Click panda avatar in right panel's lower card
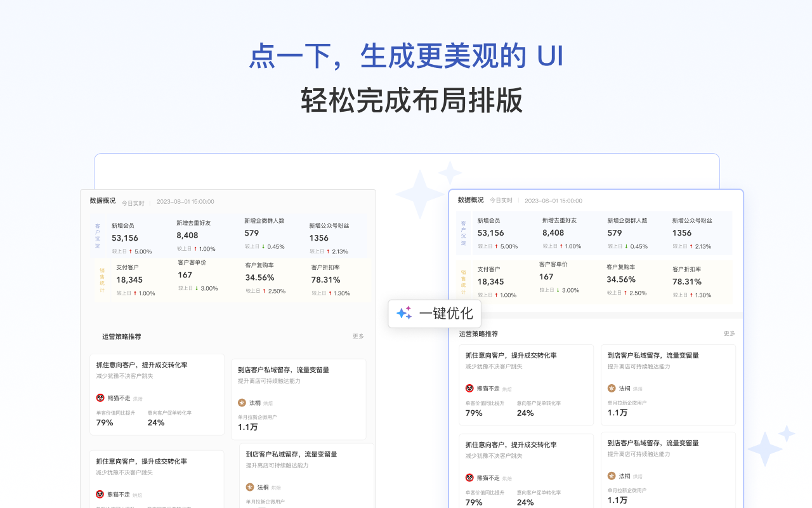 coord(469,478)
